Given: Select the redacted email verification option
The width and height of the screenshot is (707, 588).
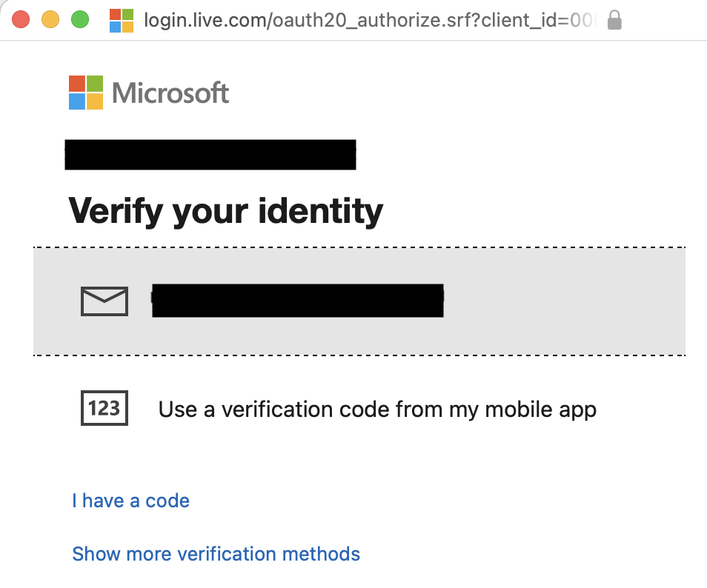Looking at the screenshot, I should click(296, 301).
